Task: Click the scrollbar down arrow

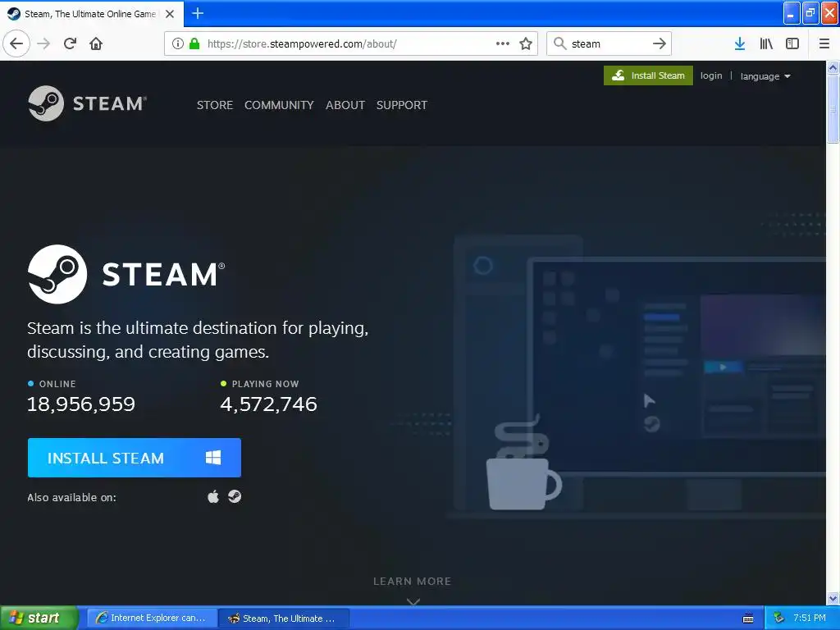Action: [x=833, y=598]
